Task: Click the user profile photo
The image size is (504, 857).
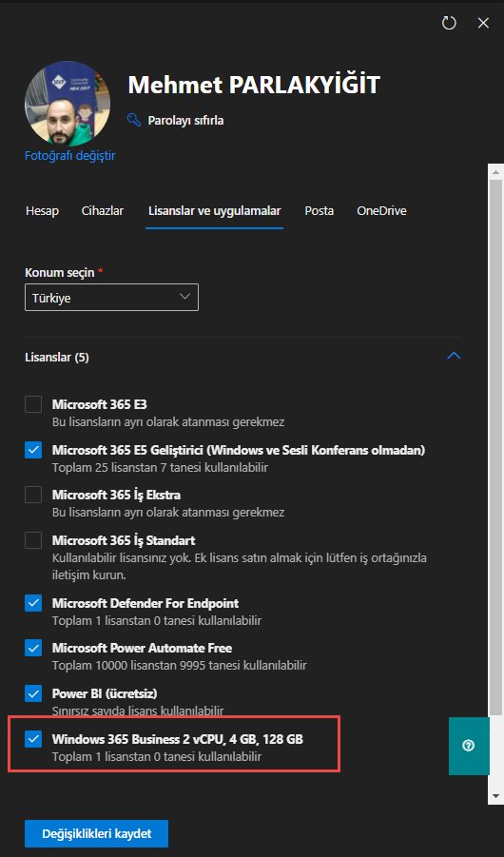Action: tap(68, 104)
